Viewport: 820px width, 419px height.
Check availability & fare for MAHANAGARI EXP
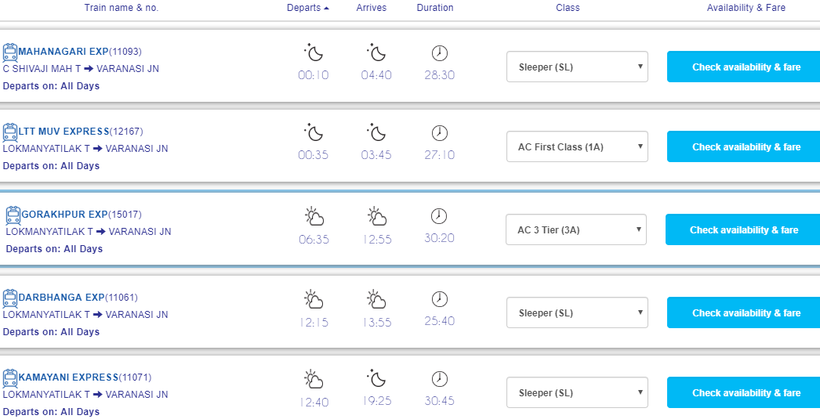(x=745, y=67)
